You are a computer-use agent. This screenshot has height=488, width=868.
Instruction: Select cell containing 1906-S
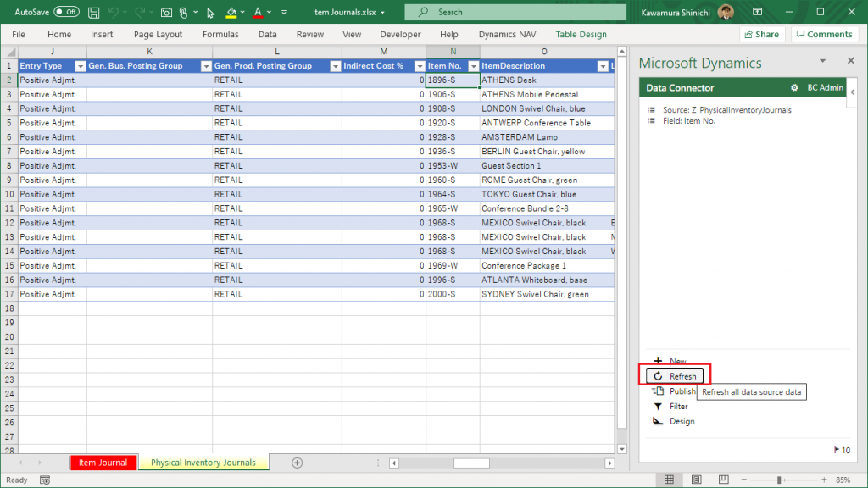point(453,95)
